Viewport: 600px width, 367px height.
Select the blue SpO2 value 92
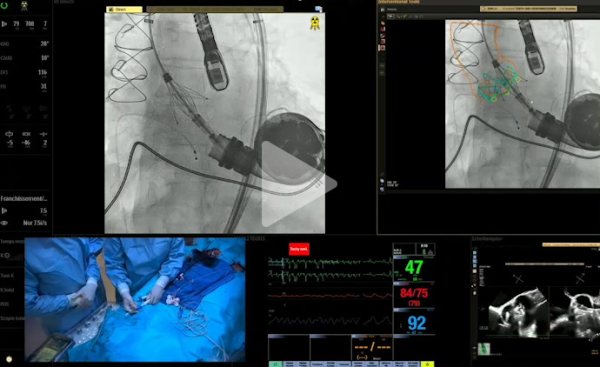click(x=416, y=323)
